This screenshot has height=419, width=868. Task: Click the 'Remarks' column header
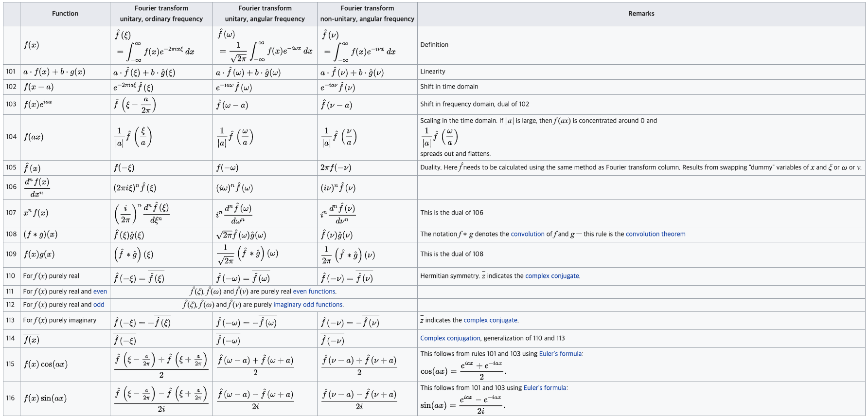[641, 14]
